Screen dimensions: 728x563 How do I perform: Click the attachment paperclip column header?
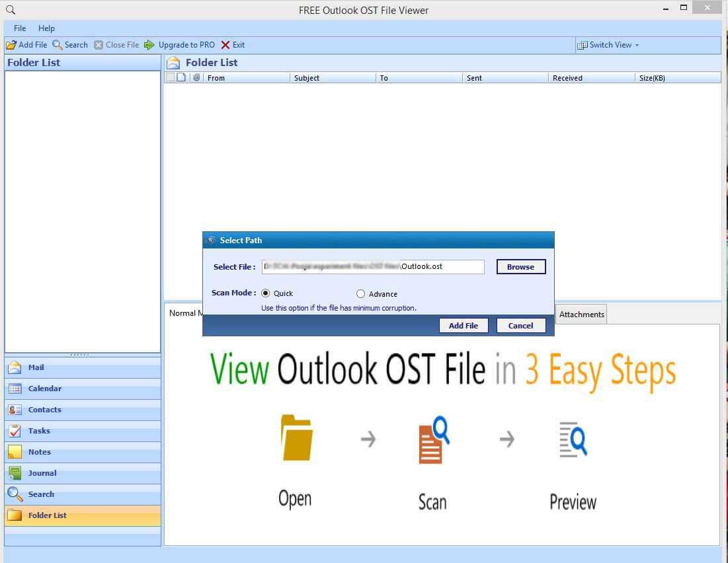[x=197, y=77]
